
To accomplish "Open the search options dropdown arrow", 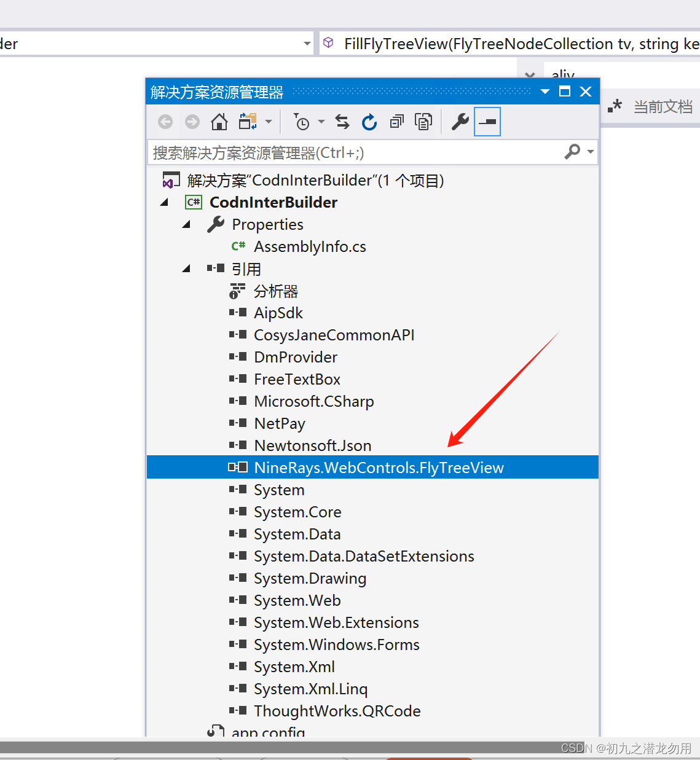I will click(x=591, y=152).
